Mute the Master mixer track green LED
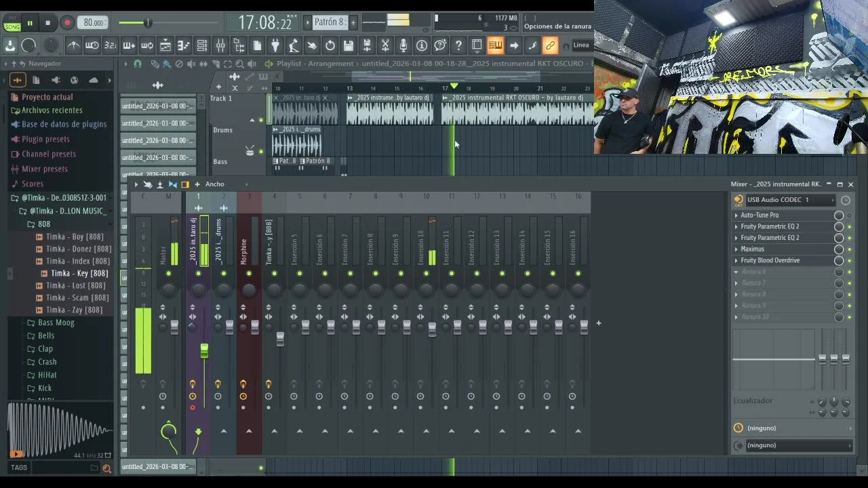The width and height of the screenshot is (868, 488). coord(169,273)
